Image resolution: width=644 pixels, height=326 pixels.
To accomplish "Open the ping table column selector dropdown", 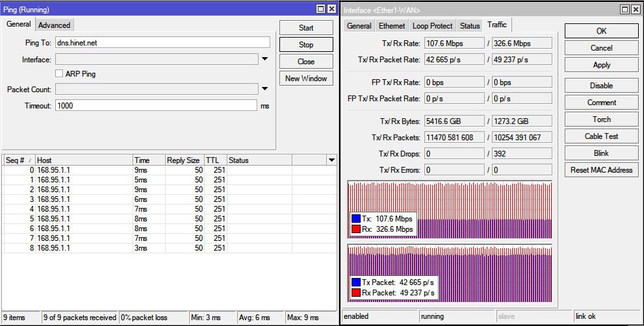I will coord(331,160).
